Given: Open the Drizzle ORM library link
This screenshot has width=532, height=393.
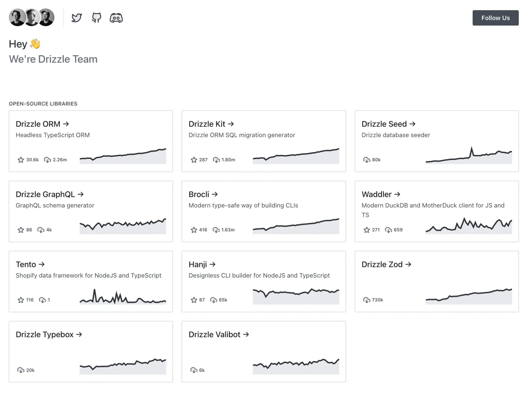Looking at the screenshot, I should click(42, 124).
